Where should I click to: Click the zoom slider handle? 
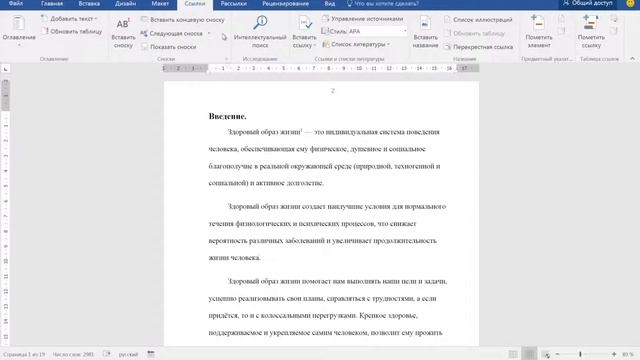point(580,354)
